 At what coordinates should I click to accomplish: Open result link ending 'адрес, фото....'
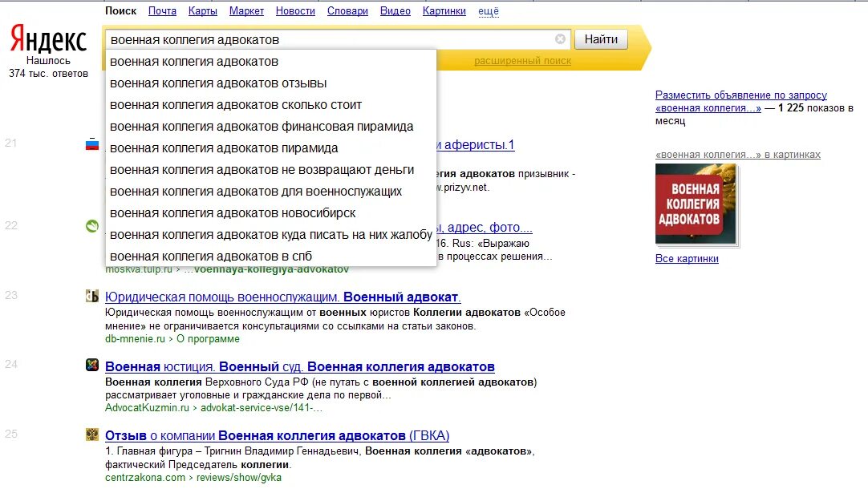coord(485,227)
